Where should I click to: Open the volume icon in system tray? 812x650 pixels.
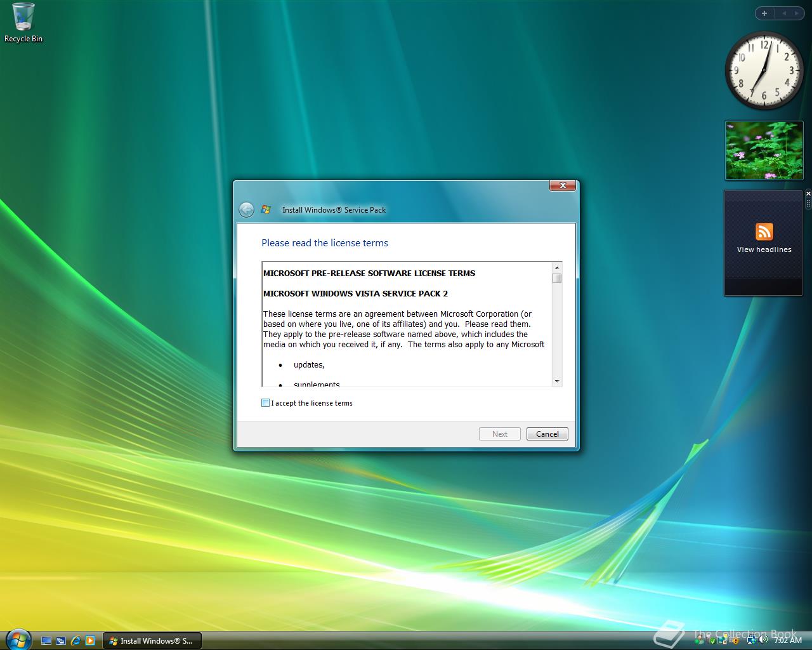click(x=763, y=640)
